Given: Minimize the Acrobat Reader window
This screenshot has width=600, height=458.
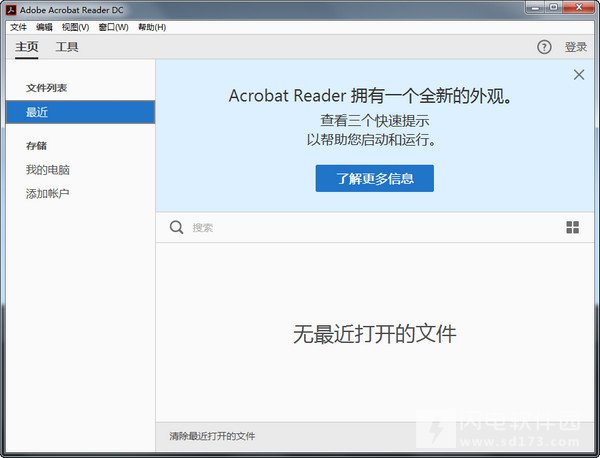Looking at the screenshot, I should (536, 7).
